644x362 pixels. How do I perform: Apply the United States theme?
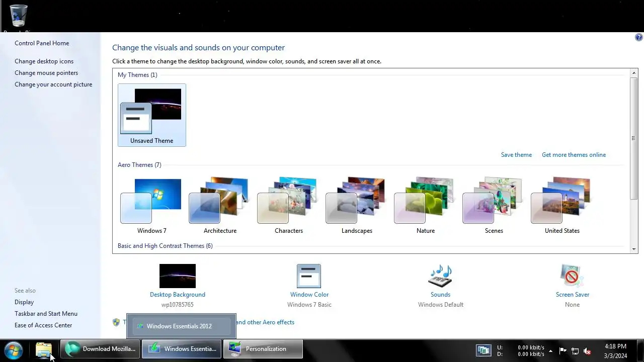(562, 206)
